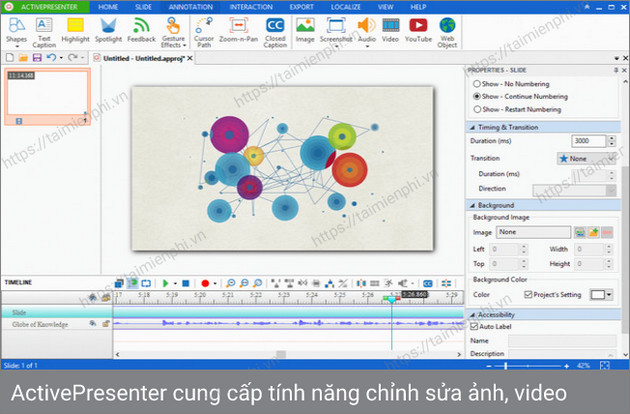Viewport: 630px width, 414px height.
Task: Insert an Image object
Action: pyautogui.click(x=305, y=31)
